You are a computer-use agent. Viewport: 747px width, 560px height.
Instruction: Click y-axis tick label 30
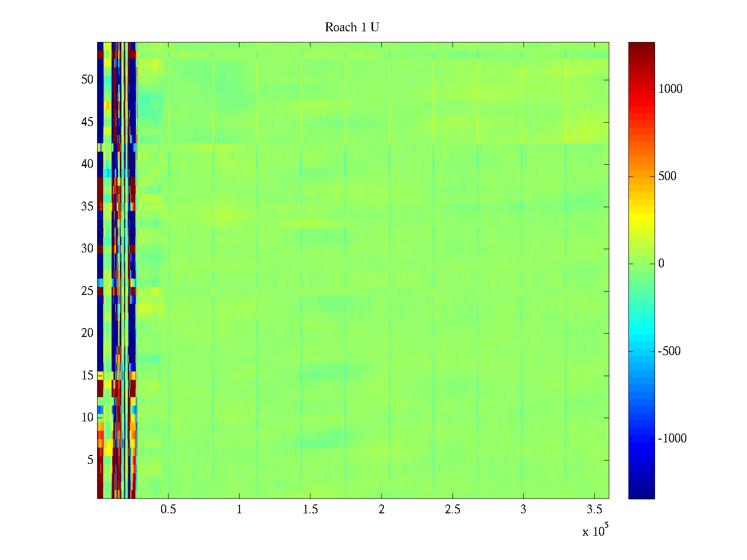[87, 249]
